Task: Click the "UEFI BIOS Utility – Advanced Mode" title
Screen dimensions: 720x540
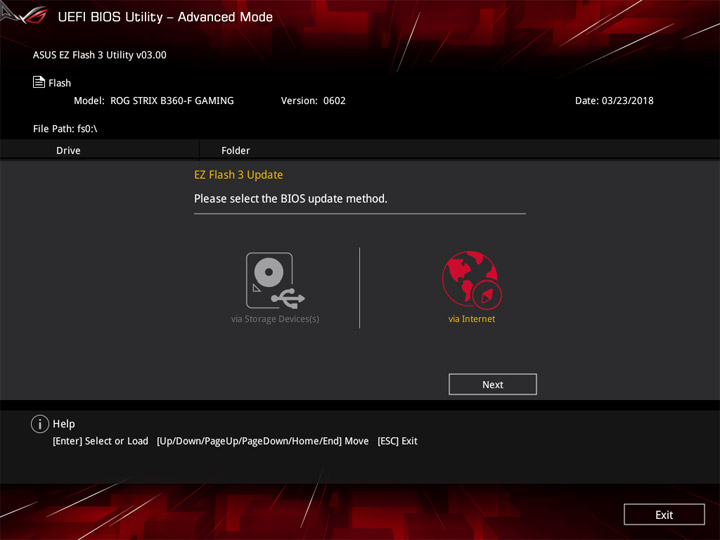Action: 165,17
